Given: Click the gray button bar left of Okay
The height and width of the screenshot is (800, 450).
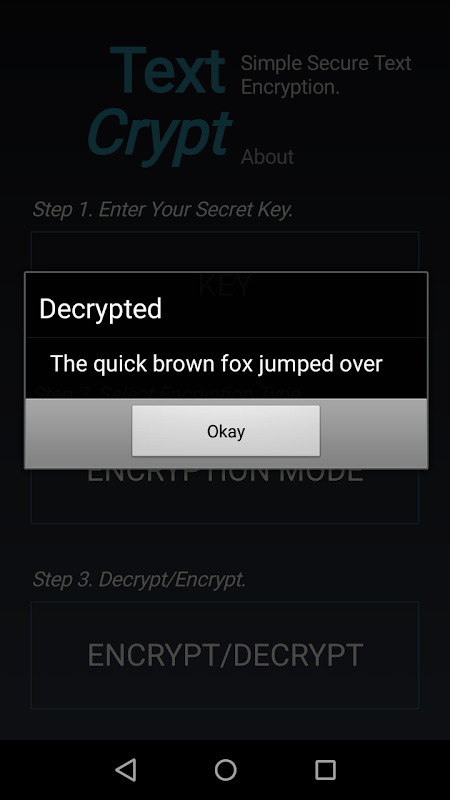Looking at the screenshot, I should (79, 433).
